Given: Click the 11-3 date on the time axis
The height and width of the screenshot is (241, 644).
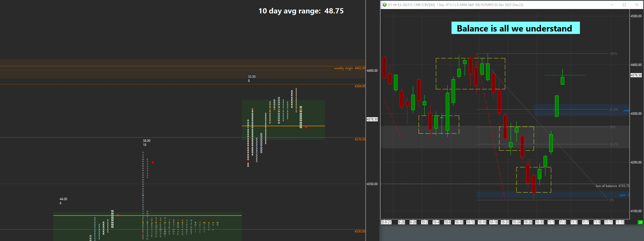Looking at the screenshot, I should pos(562,222).
